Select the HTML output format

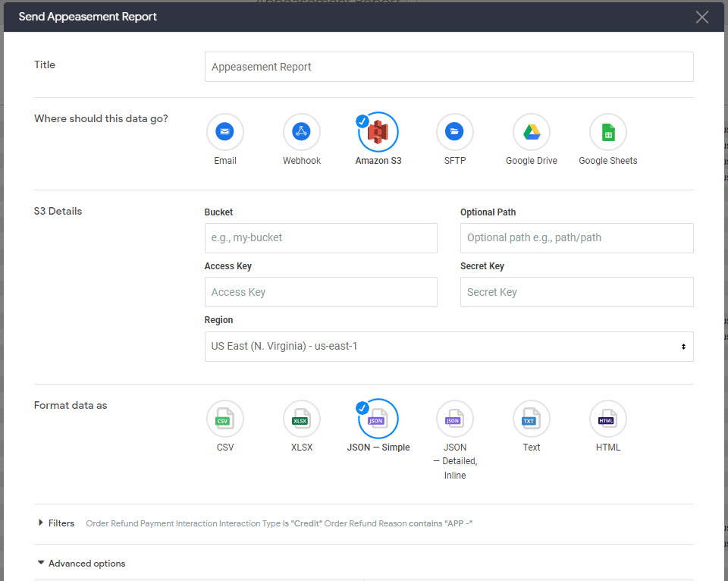[607, 418]
